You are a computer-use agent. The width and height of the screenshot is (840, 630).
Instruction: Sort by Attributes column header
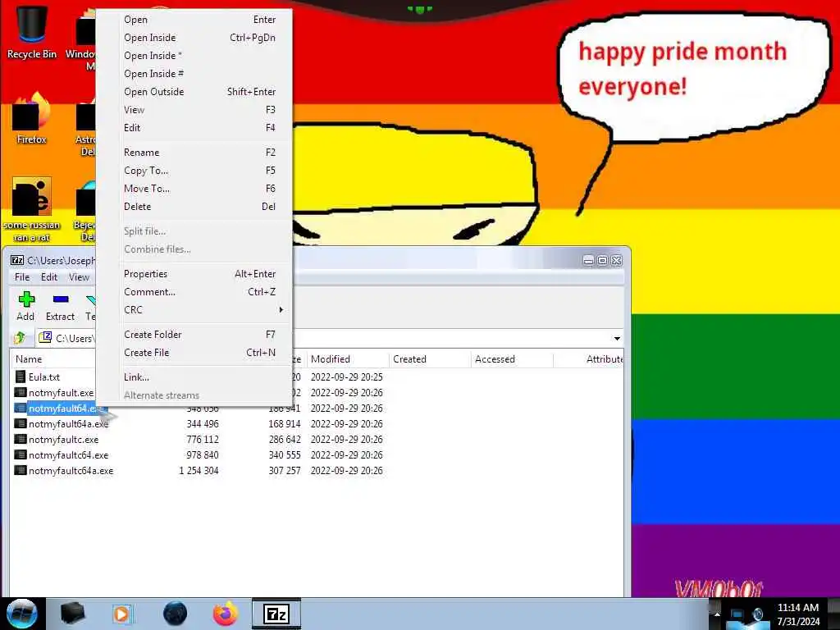coord(588,359)
